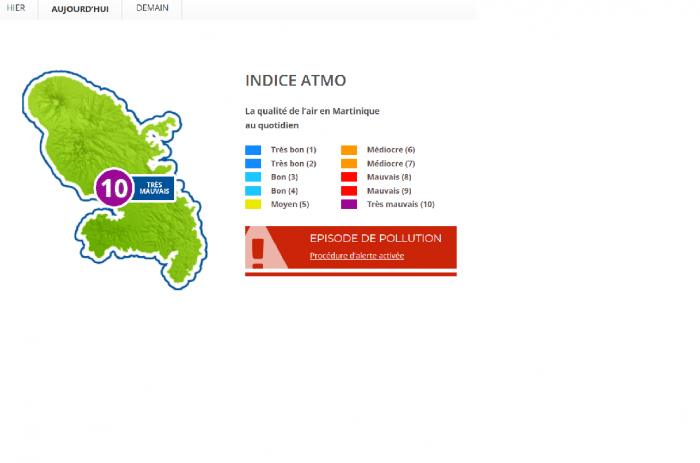
Task: Click the 'Très bon (1)' legend text
Action: [x=293, y=150]
